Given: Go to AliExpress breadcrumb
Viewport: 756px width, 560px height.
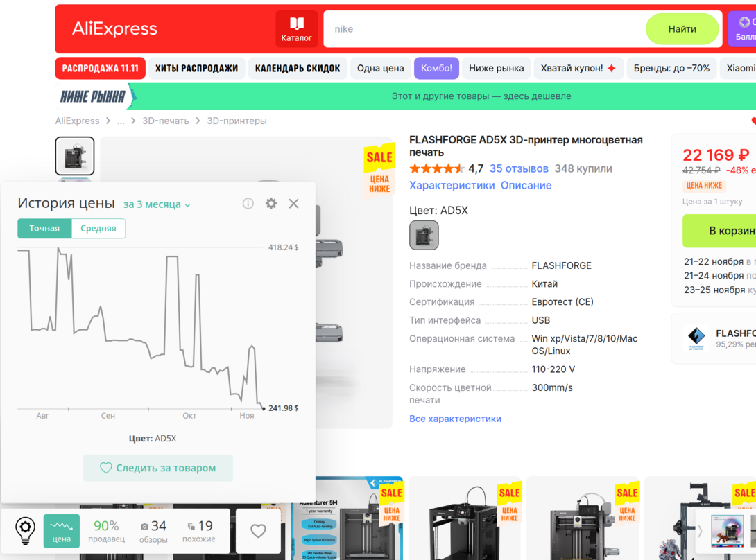Looking at the screenshot, I should click(77, 121).
